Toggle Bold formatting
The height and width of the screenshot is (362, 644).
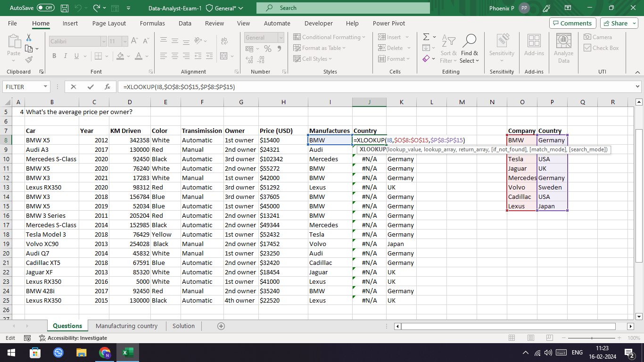[x=54, y=56]
